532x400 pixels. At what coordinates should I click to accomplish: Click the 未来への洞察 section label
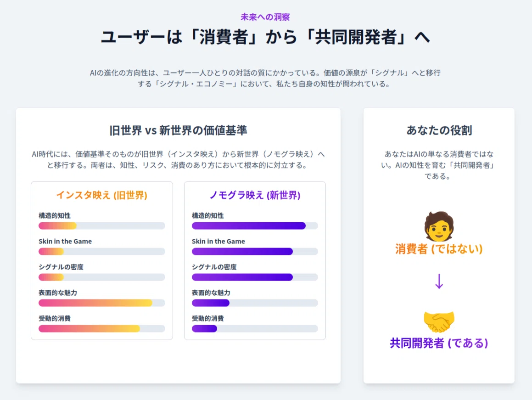265,17
